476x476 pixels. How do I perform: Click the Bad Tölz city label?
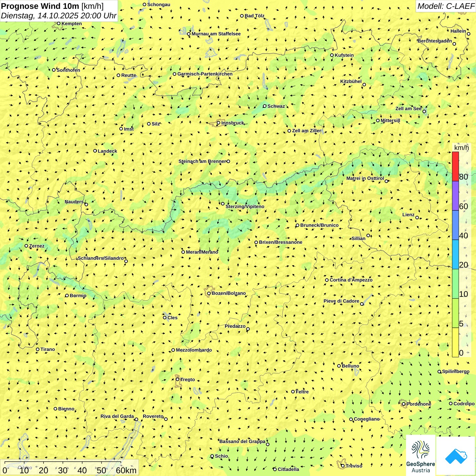255,16
